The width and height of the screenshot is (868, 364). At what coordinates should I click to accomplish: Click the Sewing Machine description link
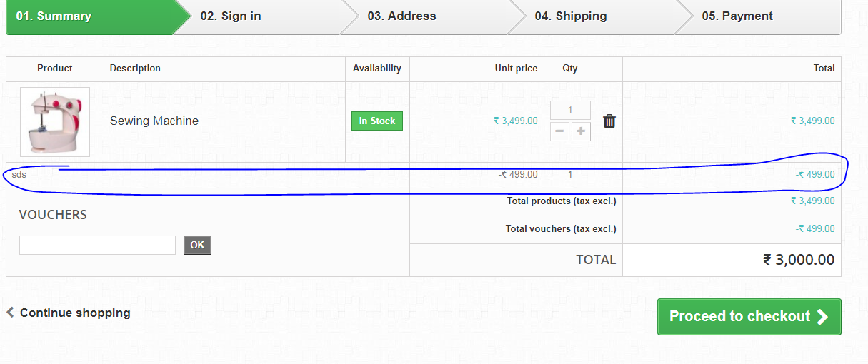[154, 121]
